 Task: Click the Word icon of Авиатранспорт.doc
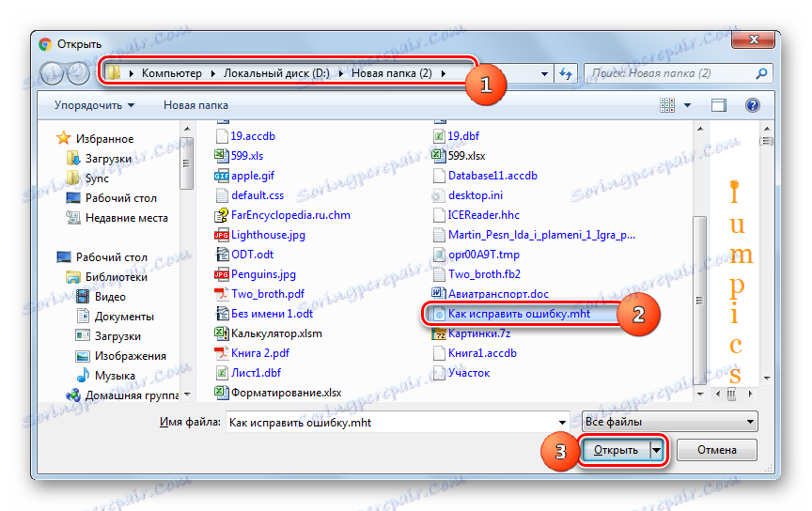(439, 294)
